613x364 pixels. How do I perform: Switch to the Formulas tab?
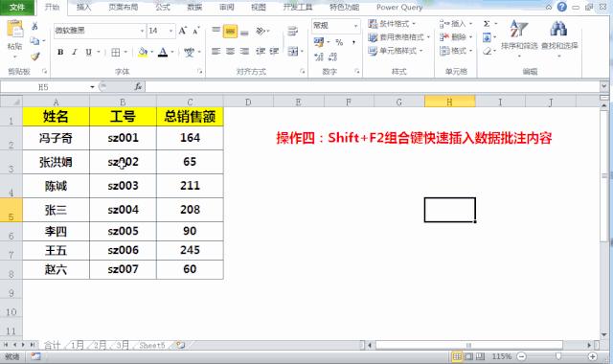coord(163,7)
